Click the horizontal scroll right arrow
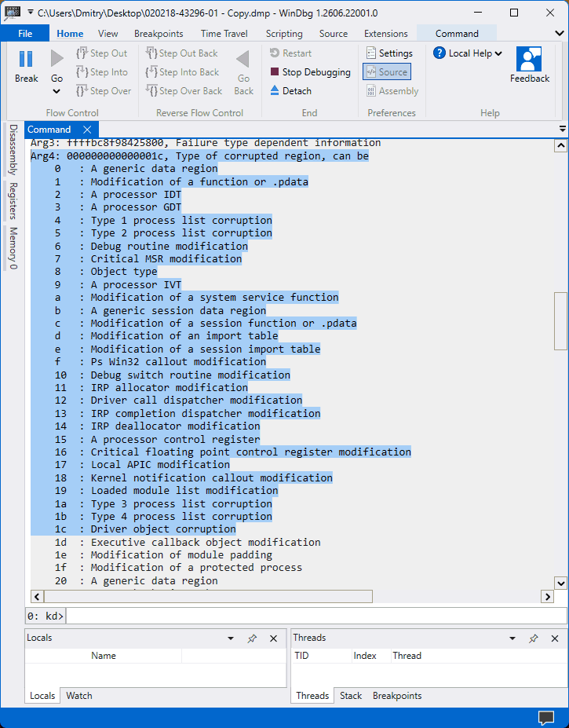Viewport: 569px width, 728px height. pos(548,597)
